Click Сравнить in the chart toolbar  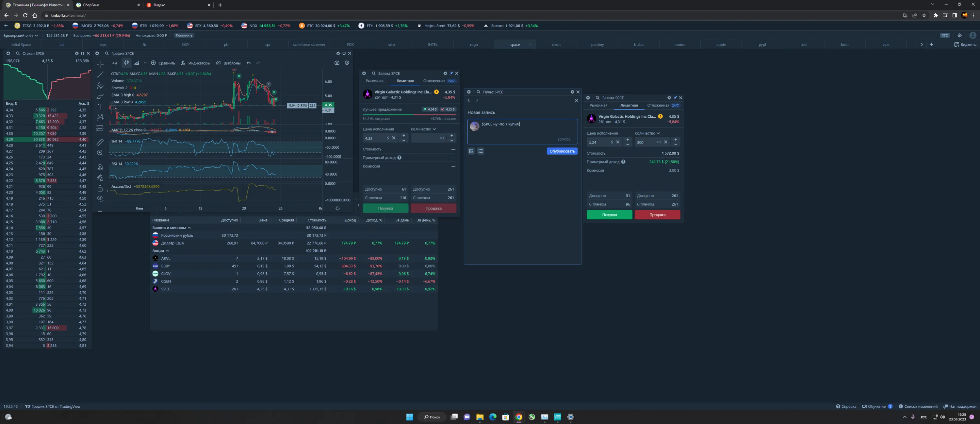[x=163, y=63]
